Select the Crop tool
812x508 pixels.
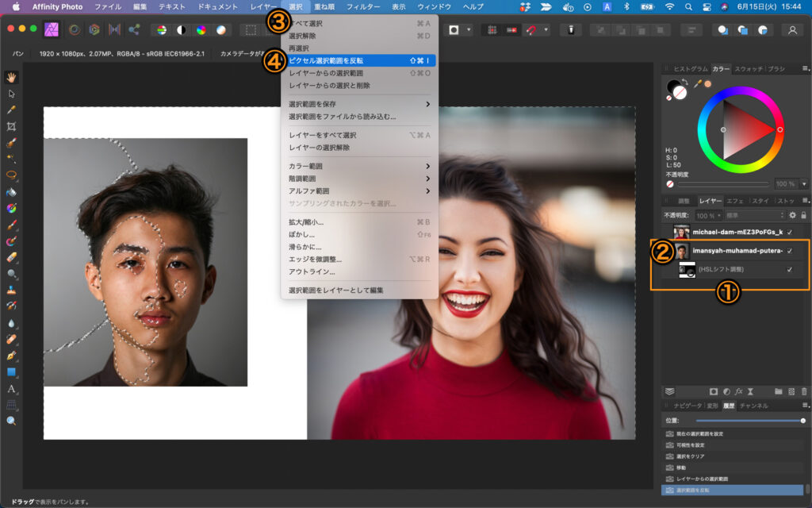[12, 126]
